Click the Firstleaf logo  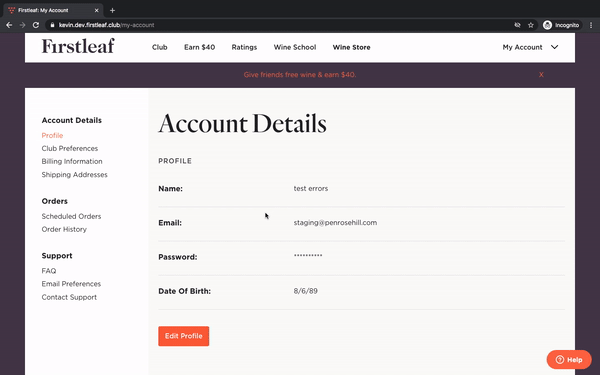tap(78, 46)
